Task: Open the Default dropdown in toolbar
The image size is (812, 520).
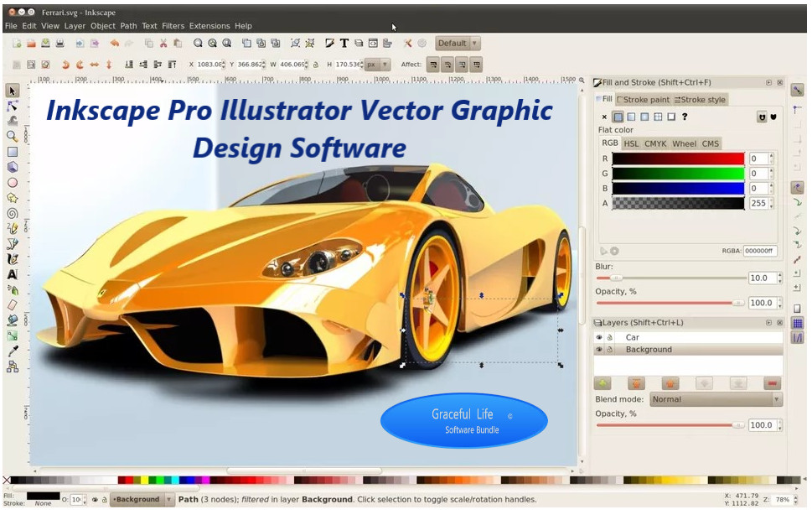Action: coord(458,44)
